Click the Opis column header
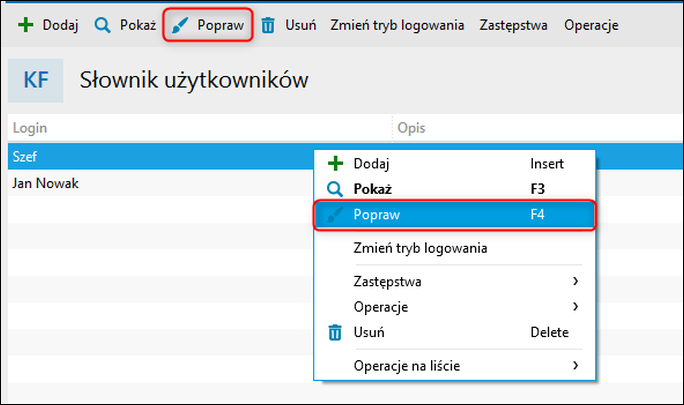Image resolution: width=684 pixels, height=405 pixels. [412, 128]
